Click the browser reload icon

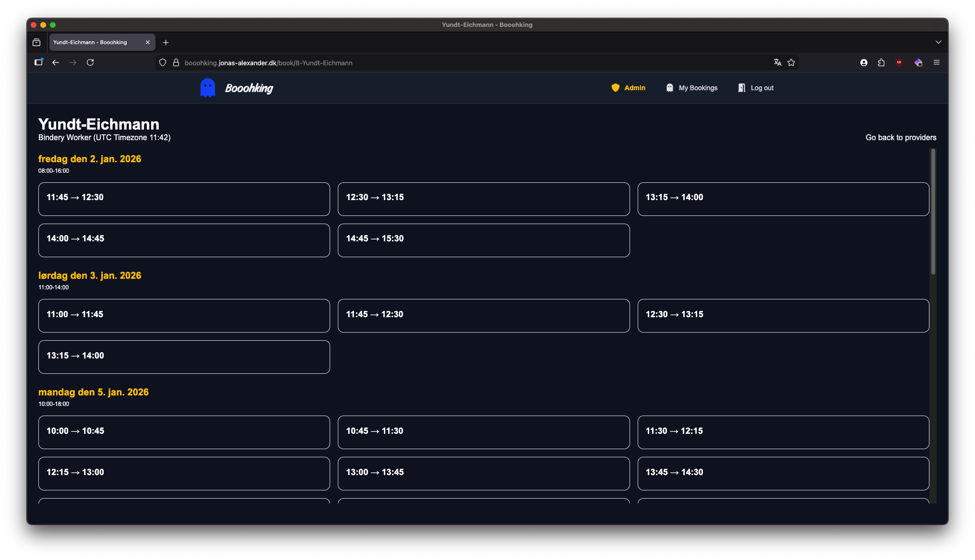(x=90, y=62)
